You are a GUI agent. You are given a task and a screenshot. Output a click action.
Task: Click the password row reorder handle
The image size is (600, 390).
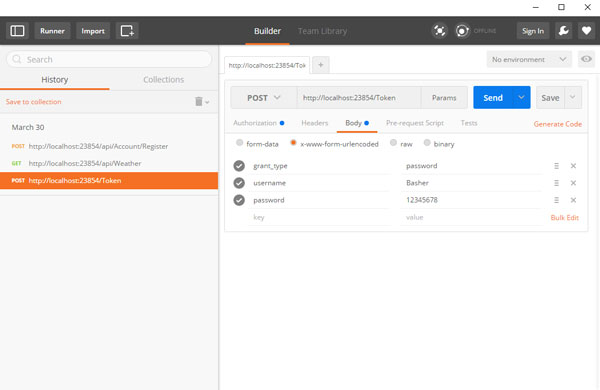click(x=556, y=200)
